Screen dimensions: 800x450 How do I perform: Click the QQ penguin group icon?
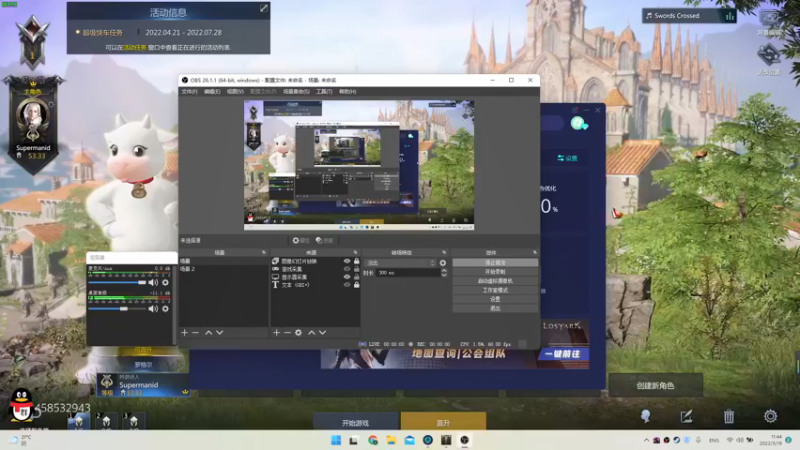click(21, 405)
